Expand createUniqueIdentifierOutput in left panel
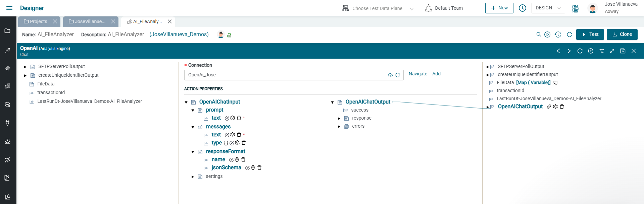This screenshot has height=204, width=644. [25, 75]
